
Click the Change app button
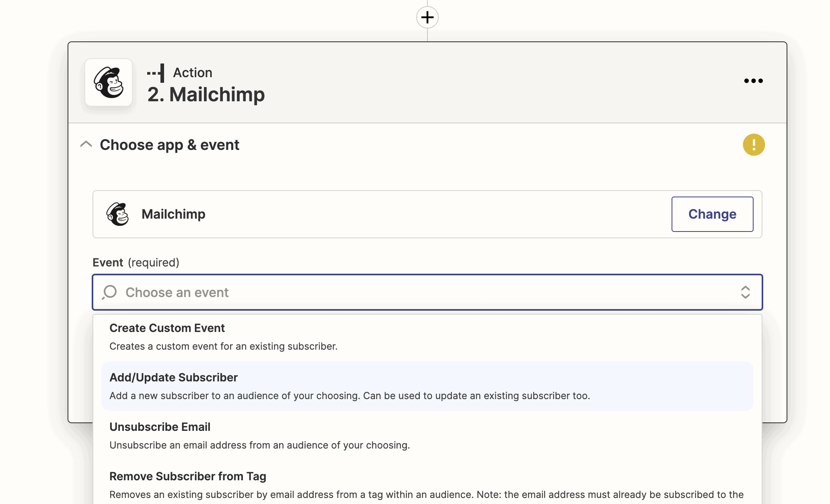712,214
